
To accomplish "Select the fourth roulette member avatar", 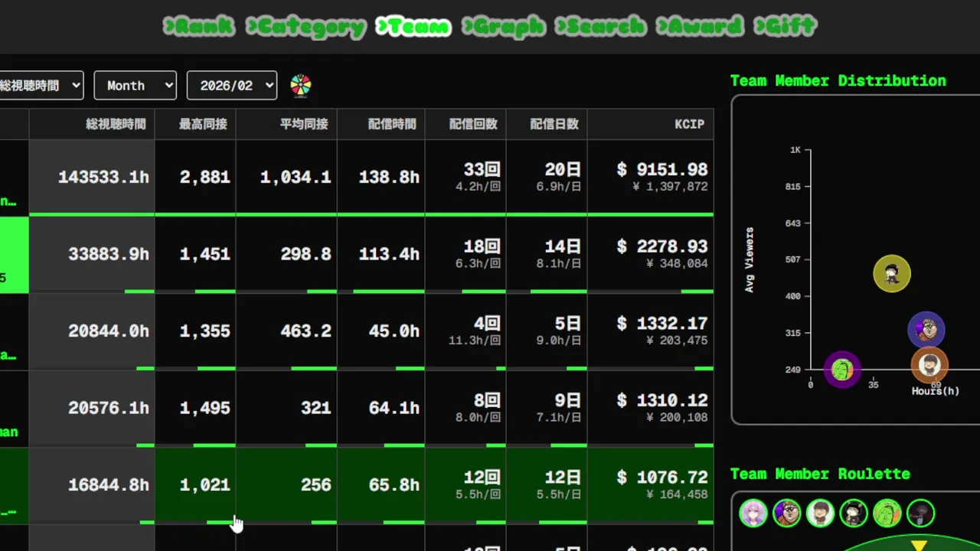I will 854,514.
